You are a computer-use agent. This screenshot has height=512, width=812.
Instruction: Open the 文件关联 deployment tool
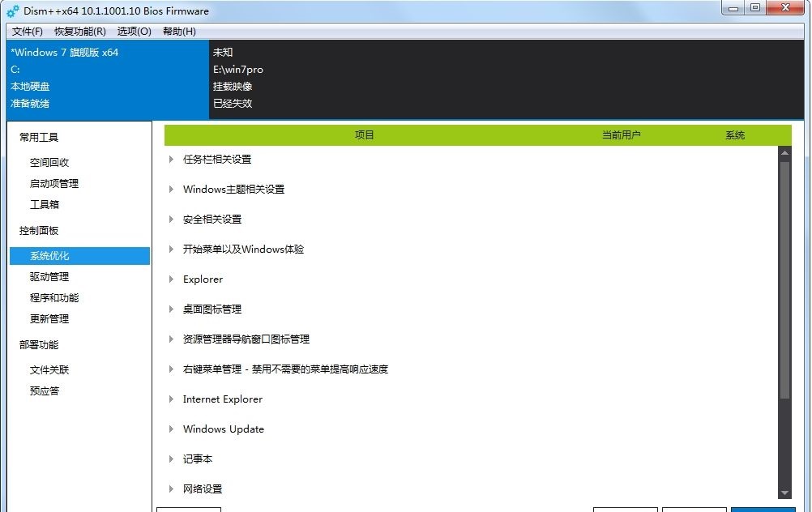pos(50,369)
